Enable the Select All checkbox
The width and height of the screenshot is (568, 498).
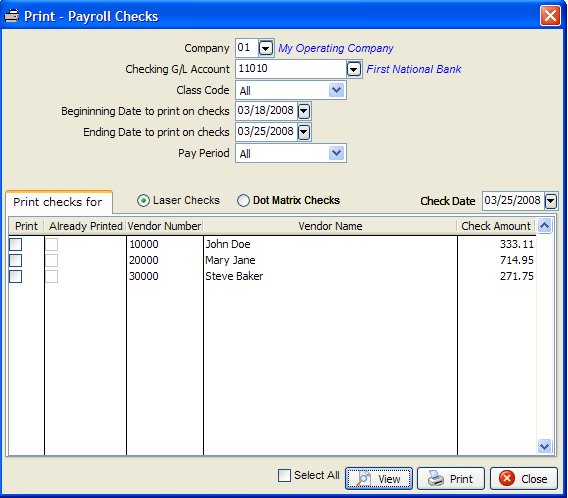(x=284, y=475)
